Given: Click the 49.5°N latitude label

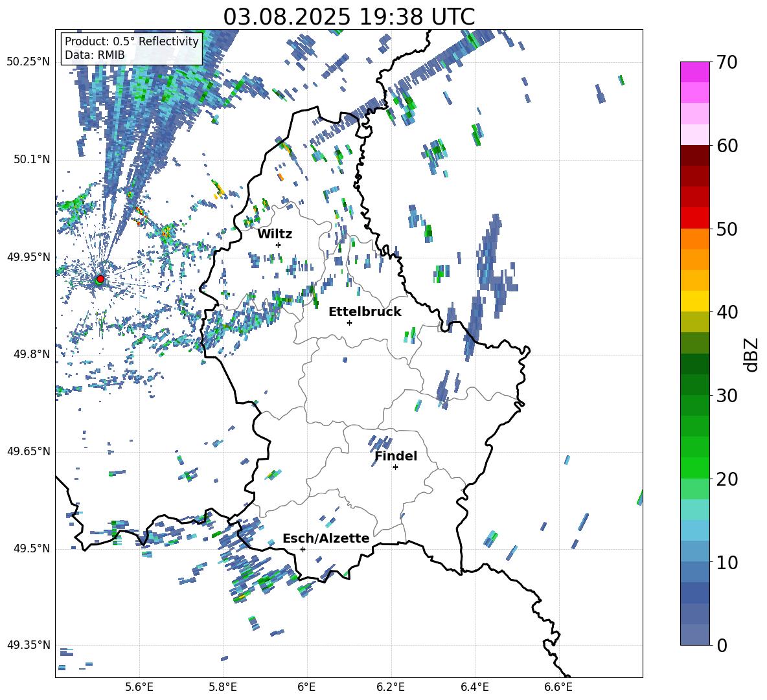Looking at the screenshot, I should 32,548.
